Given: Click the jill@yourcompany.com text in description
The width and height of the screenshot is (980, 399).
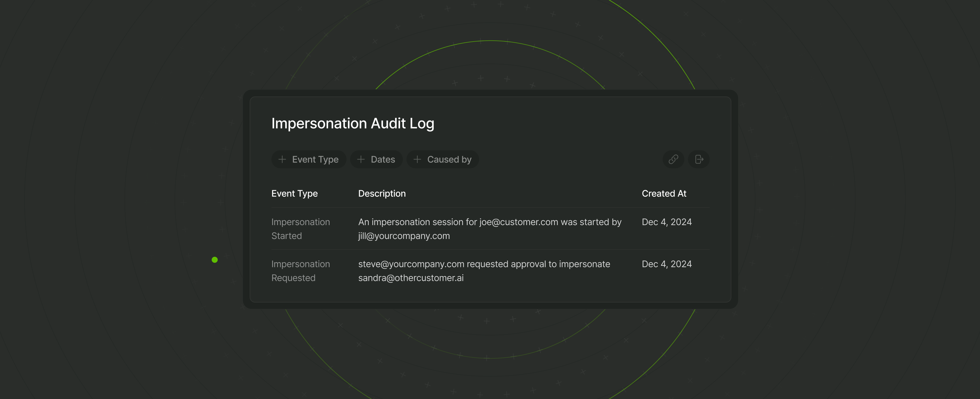Looking at the screenshot, I should (x=404, y=236).
